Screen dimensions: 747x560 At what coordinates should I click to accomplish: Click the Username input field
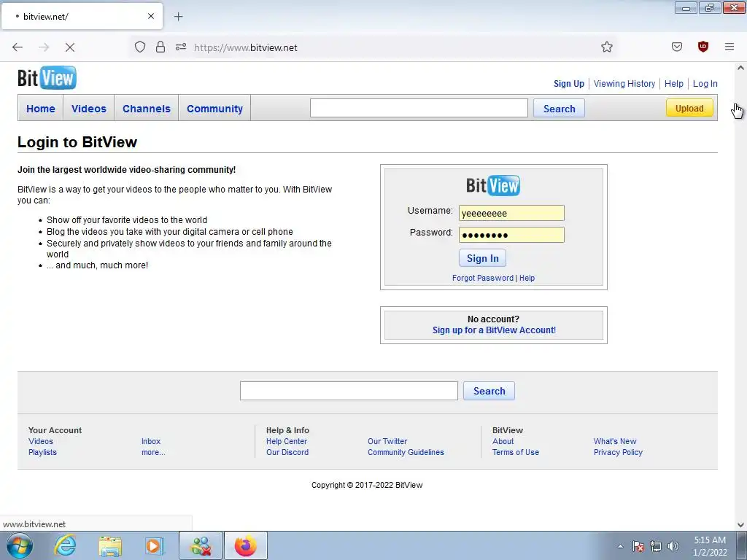pos(511,213)
